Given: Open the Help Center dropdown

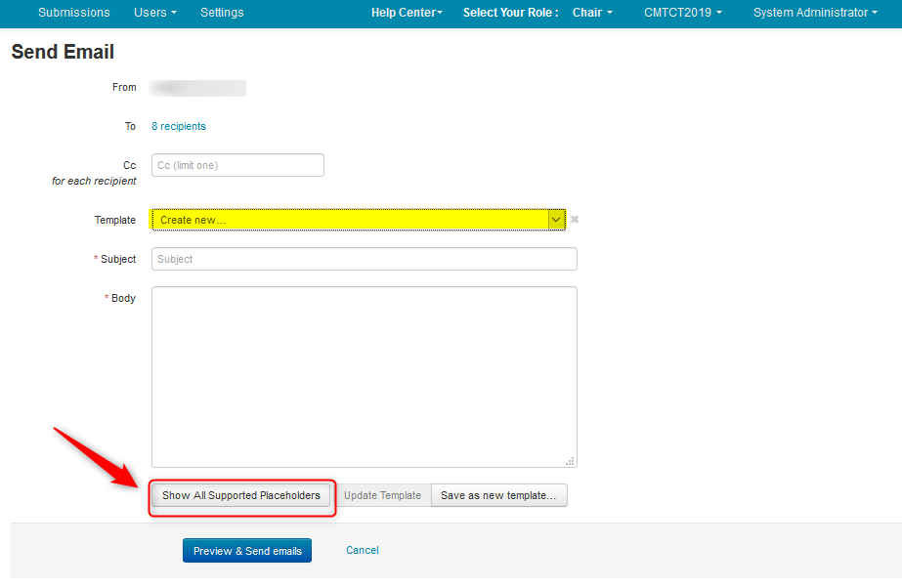Looking at the screenshot, I should coord(407,13).
